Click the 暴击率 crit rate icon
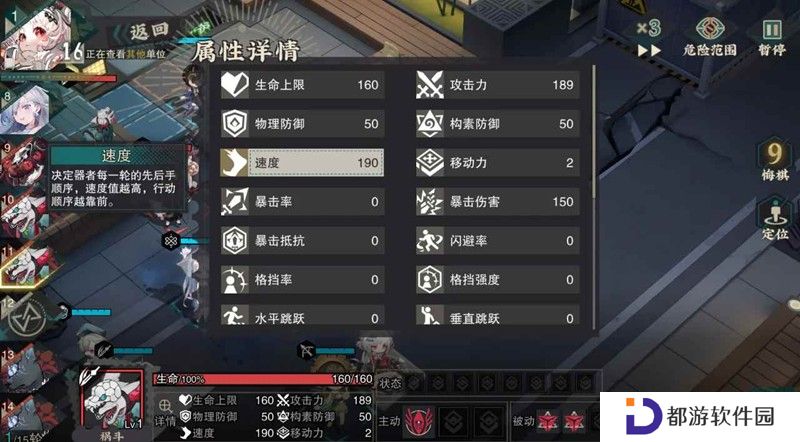 235,202
